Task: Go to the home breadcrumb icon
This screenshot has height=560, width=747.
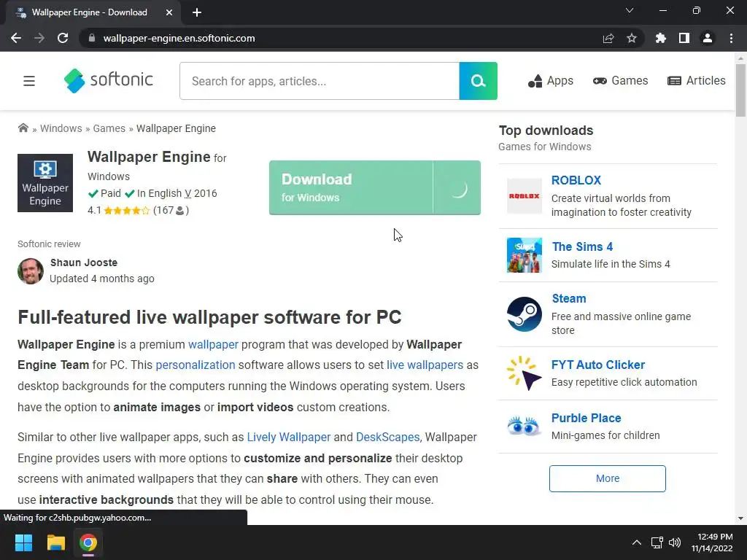Action: pyautogui.click(x=23, y=128)
